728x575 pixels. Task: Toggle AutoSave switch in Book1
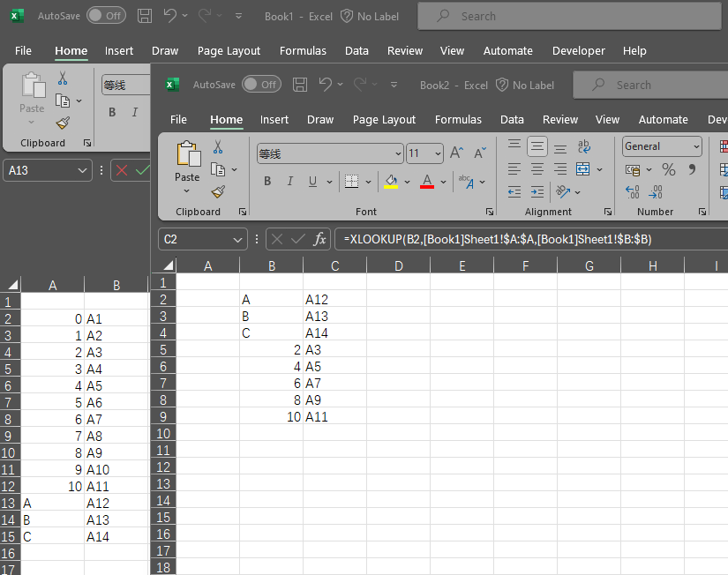(x=106, y=16)
